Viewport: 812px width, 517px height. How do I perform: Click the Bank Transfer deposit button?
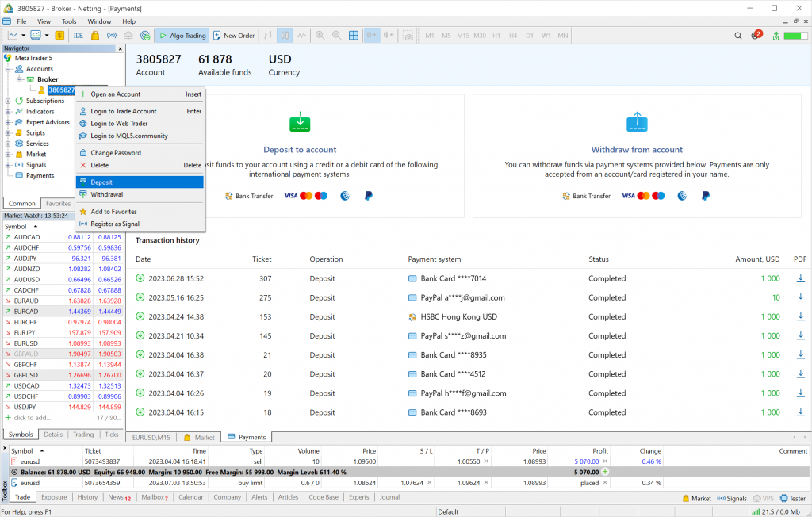pos(249,195)
